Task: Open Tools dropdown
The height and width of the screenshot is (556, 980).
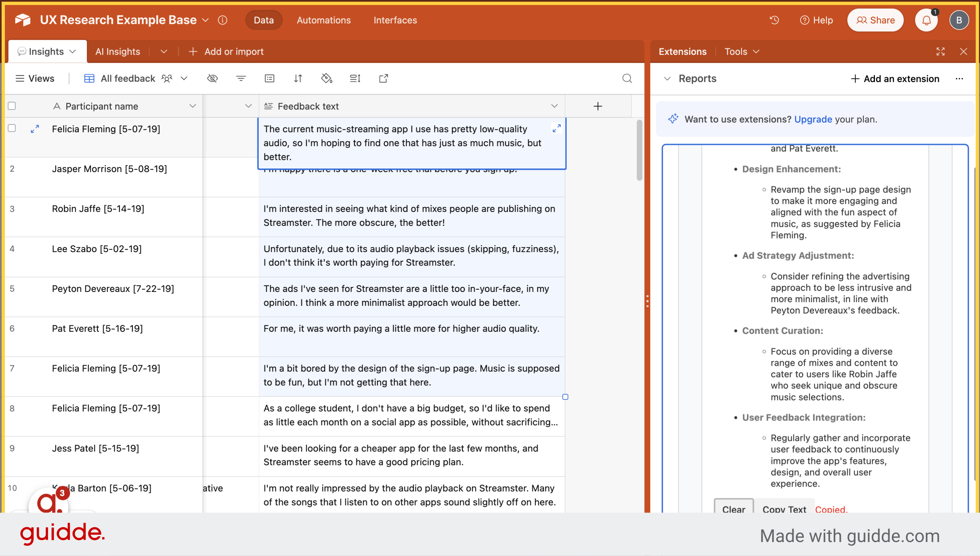Action: click(742, 52)
